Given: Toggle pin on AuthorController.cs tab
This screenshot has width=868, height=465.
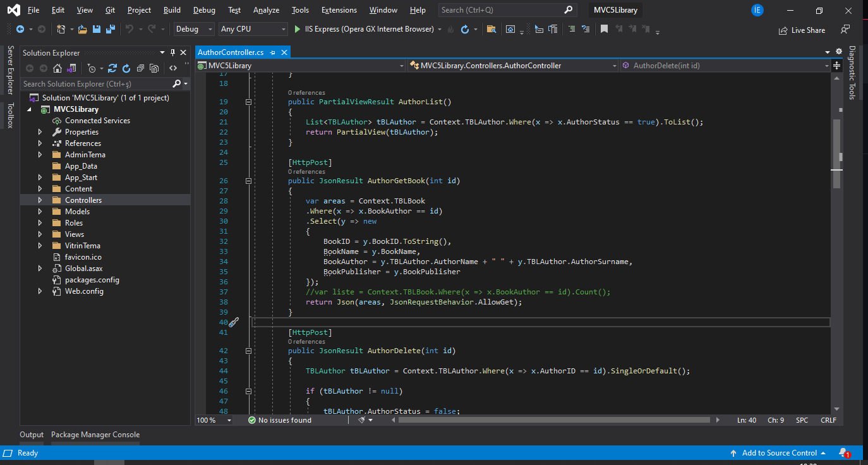Looking at the screenshot, I should pyautogui.click(x=272, y=52).
